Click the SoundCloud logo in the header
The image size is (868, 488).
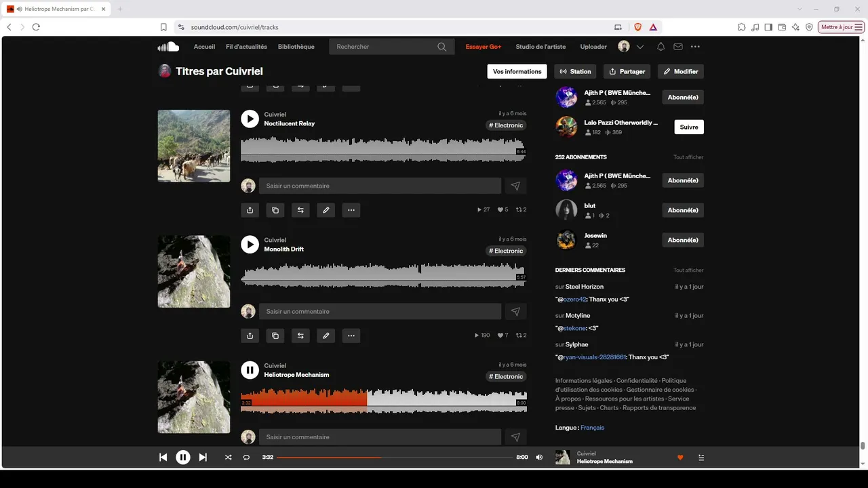click(168, 47)
